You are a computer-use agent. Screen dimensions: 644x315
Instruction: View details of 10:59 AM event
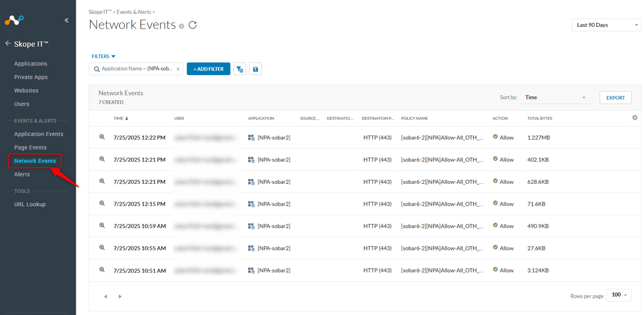(x=102, y=226)
